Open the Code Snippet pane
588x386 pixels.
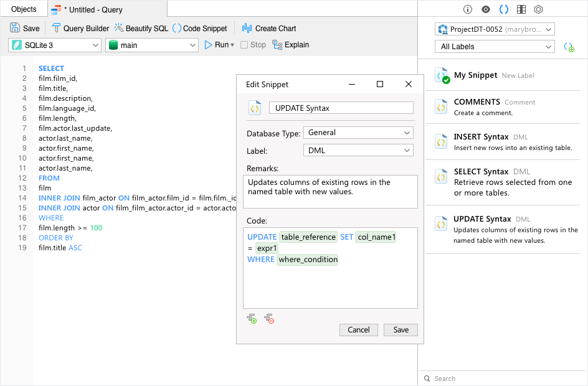pyautogui.click(x=200, y=28)
